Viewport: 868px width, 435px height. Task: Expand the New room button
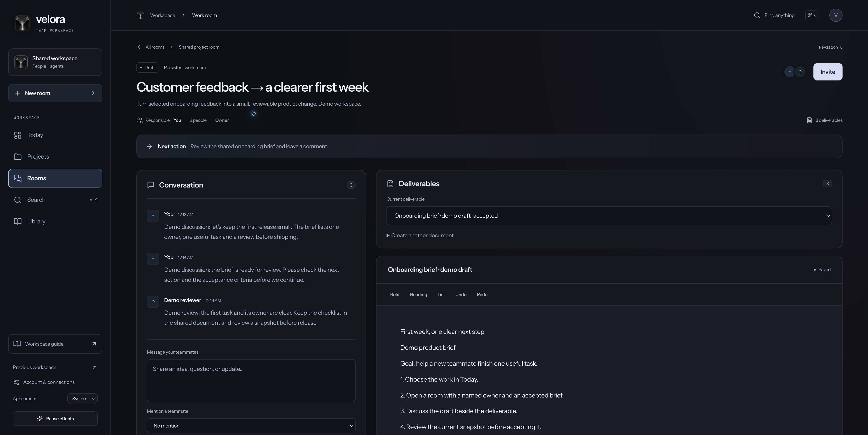coord(55,93)
